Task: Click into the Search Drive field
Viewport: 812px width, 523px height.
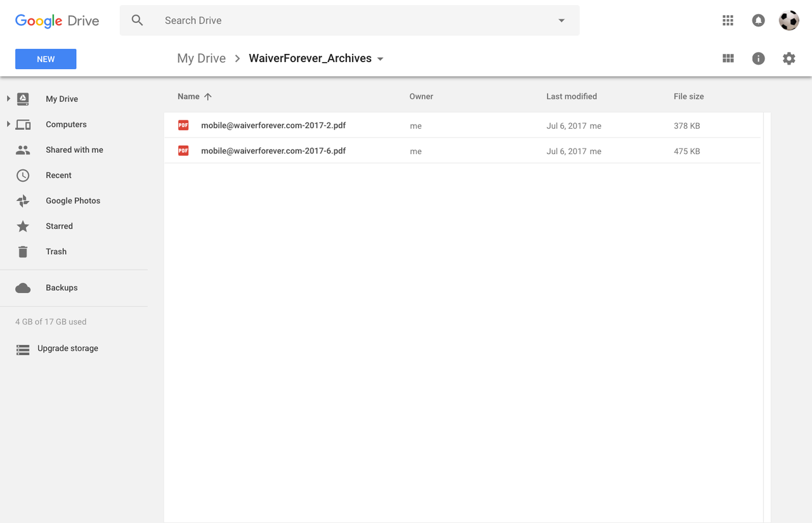Action: pyautogui.click(x=350, y=20)
